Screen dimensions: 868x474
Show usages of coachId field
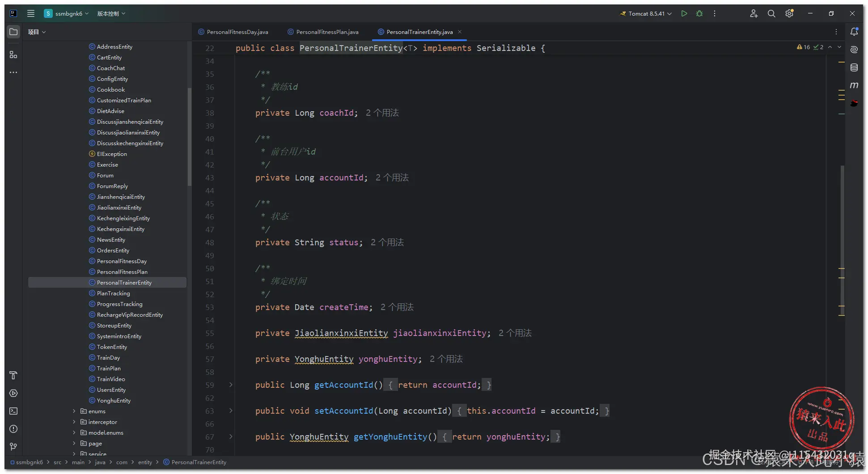[x=382, y=113]
